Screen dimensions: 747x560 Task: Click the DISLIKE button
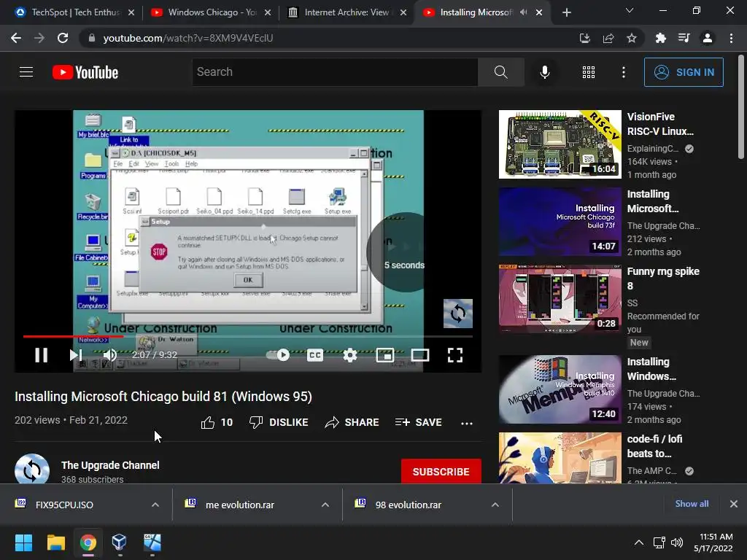pos(279,422)
